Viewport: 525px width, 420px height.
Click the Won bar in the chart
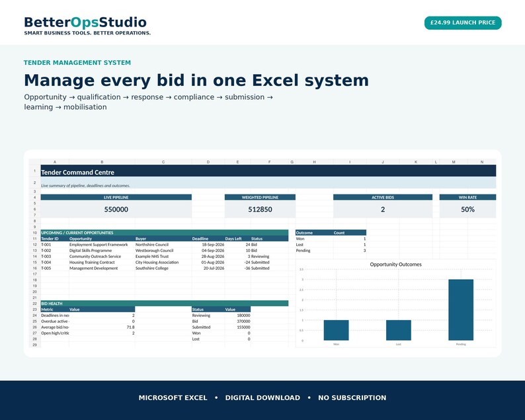336,330
